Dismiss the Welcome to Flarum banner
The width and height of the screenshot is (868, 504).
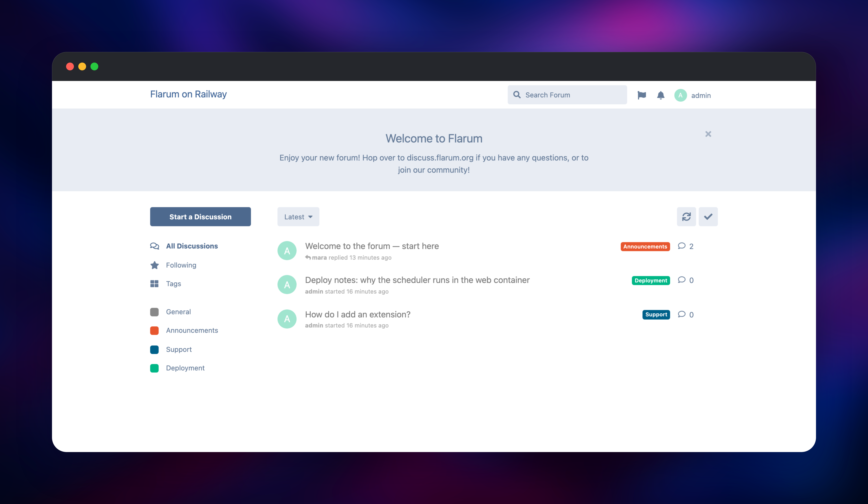click(x=708, y=134)
